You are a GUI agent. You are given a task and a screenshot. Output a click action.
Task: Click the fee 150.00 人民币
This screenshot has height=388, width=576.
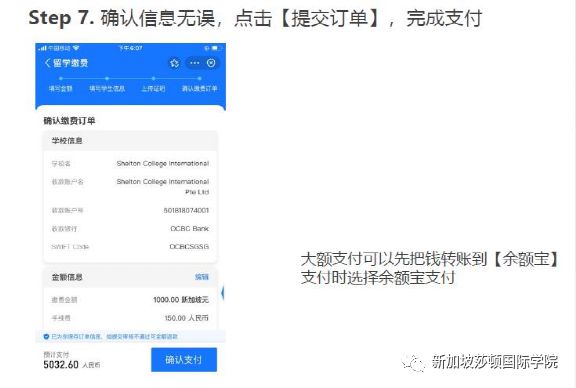click(187, 318)
